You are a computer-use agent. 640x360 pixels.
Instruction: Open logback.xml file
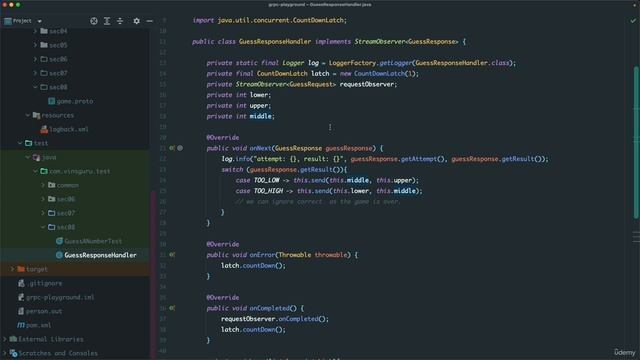pyautogui.click(x=64, y=129)
